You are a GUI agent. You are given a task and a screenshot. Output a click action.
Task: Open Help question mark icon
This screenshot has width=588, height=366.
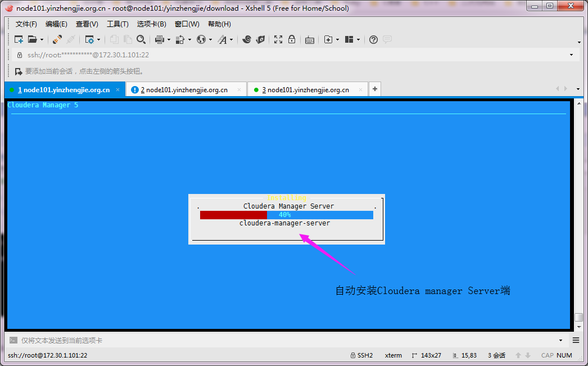[x=373, y=39]
